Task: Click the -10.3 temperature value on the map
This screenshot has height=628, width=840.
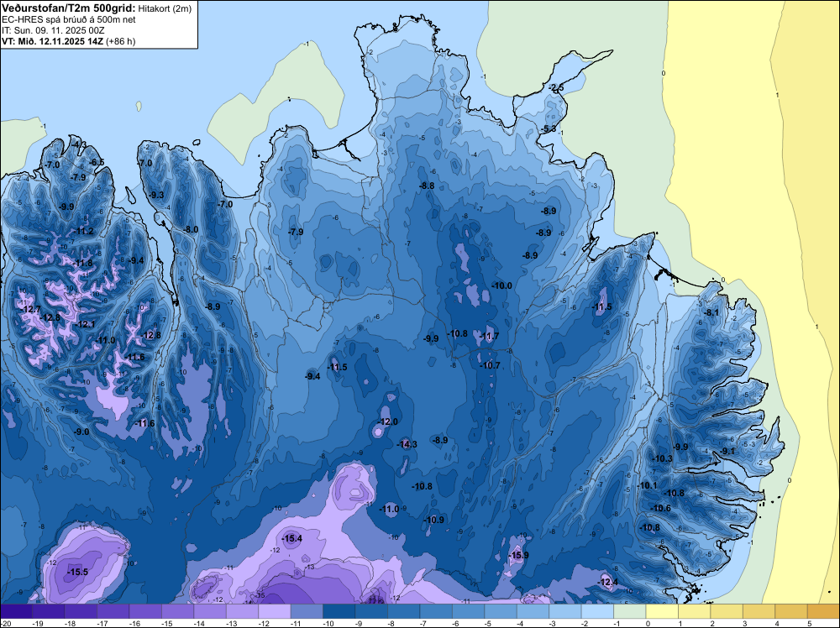Action: (662, 458)
